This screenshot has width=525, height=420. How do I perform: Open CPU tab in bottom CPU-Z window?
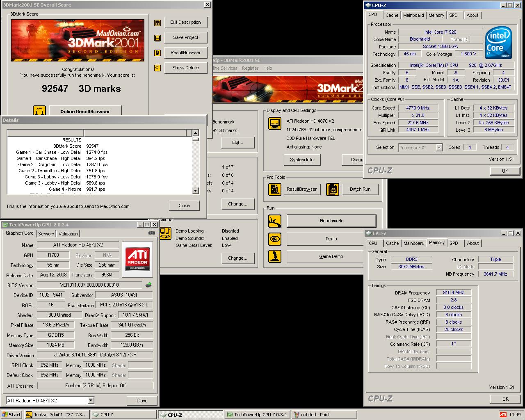[373, 243]
